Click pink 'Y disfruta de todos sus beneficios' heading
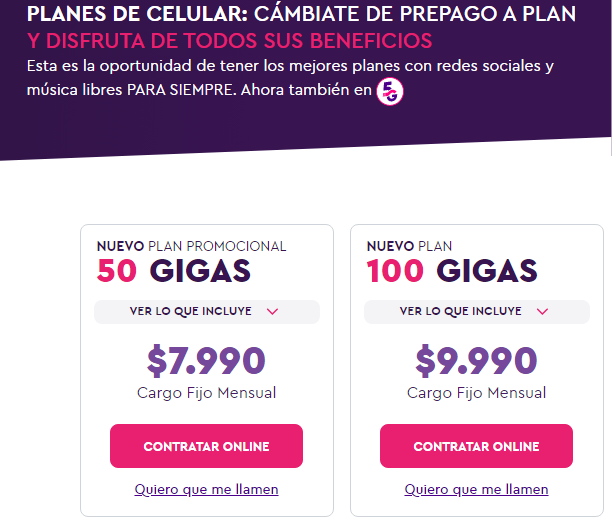The width and height of the screenshot is (612, 522). click(x=230, y=41)
